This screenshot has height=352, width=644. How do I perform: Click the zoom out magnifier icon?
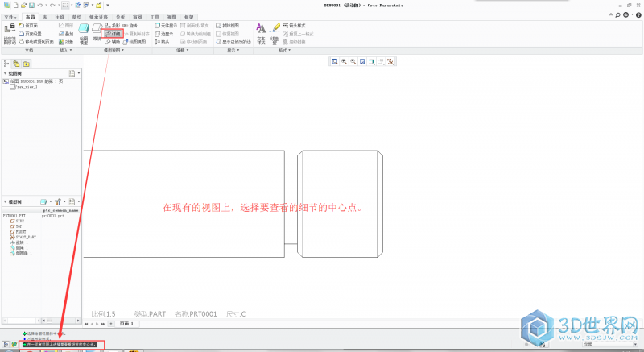353,61
